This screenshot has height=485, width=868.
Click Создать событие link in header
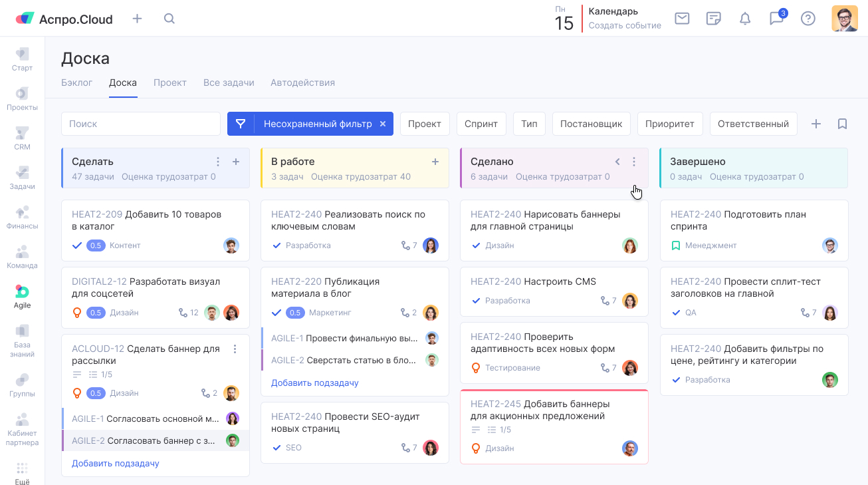click(625, 25)
